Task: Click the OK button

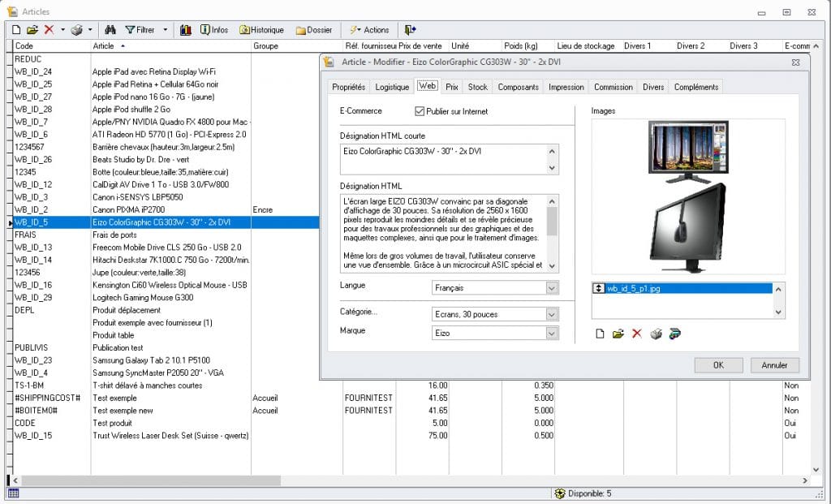Action: (718, 365)
